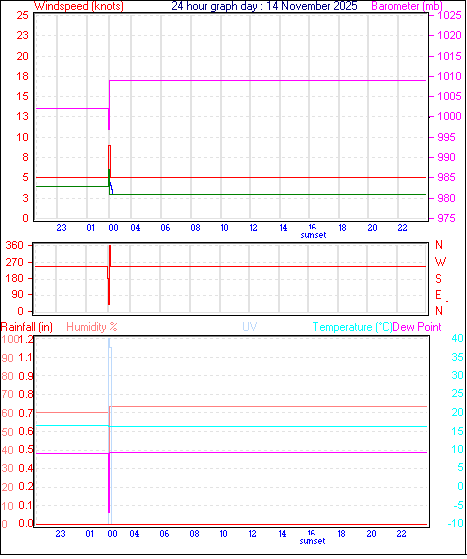Viewport: 467px width, 559px height.
Task: Click the 'Windspeed (knots)' axis title
Action: pos(79,6)
